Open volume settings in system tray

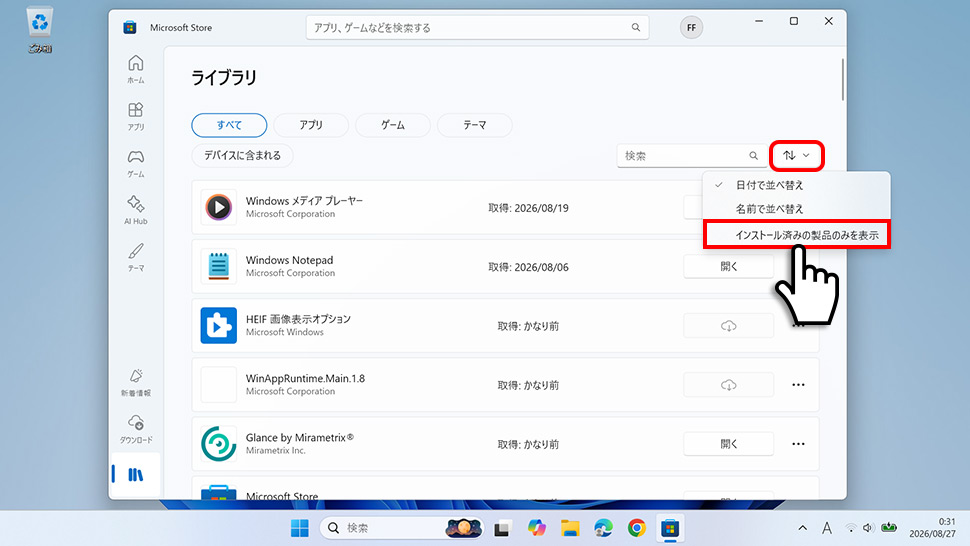tap(867, 528)
